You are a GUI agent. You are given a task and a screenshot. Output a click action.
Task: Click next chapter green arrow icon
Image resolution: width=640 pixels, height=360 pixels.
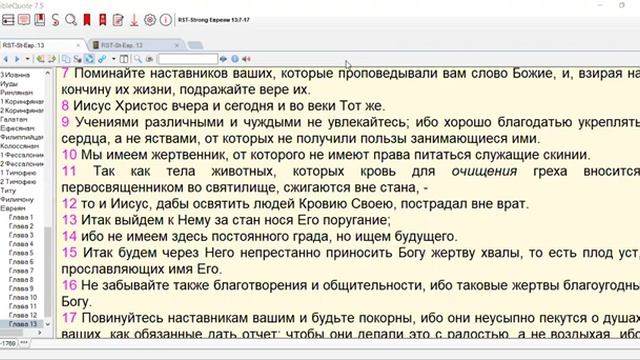coord(52,59)
